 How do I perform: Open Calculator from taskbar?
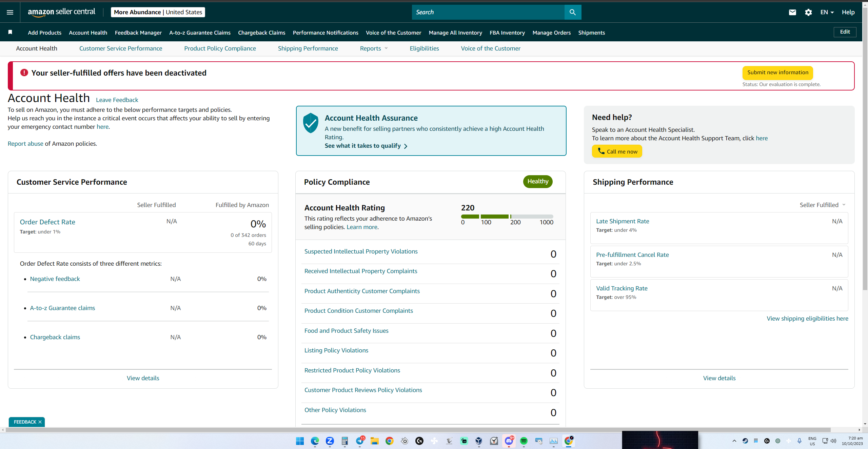coord(345,441)
